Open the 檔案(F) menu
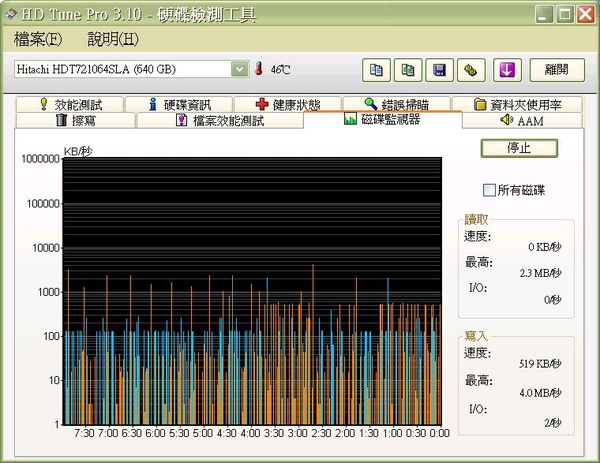600x463 pixels. [38, 40]
